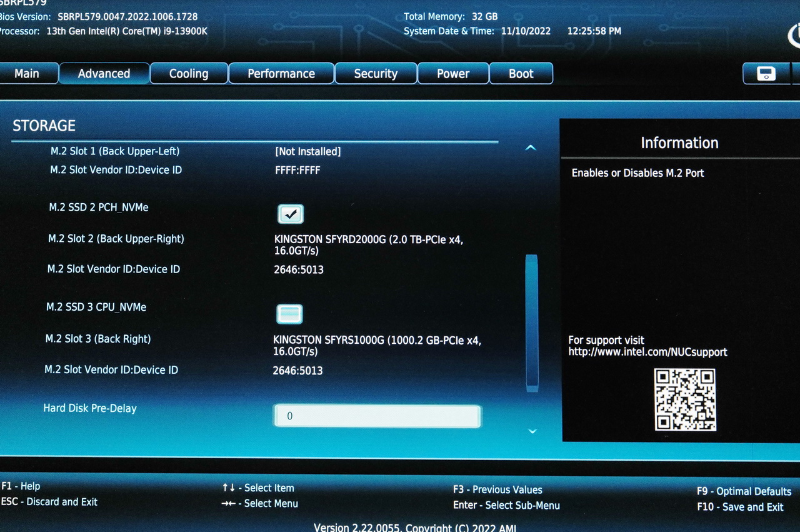Click the Select Menu key hint
Viewport: 800px width, 532px height.
[259, 503]
